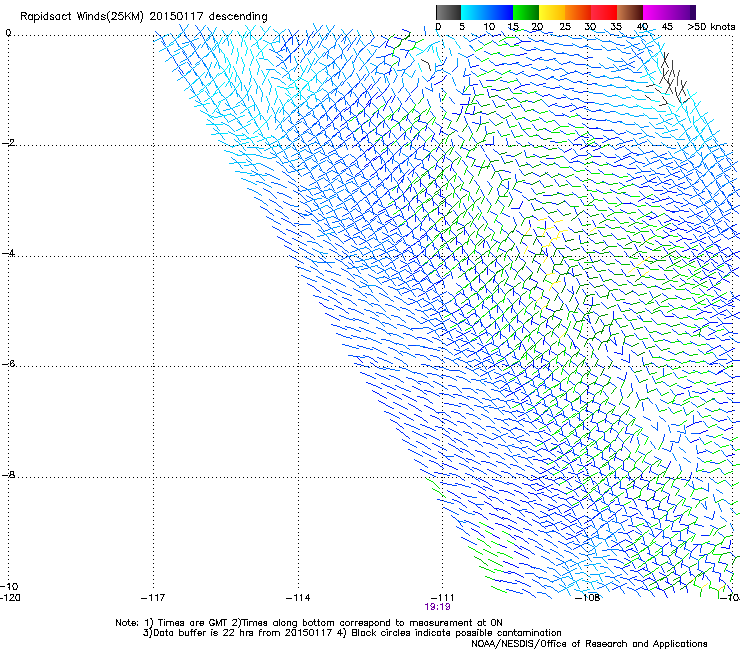Select the red 30–35 knots legend swatch
Image resolution: width=740 pixels, height=650 pixels.
click(604, 12)
